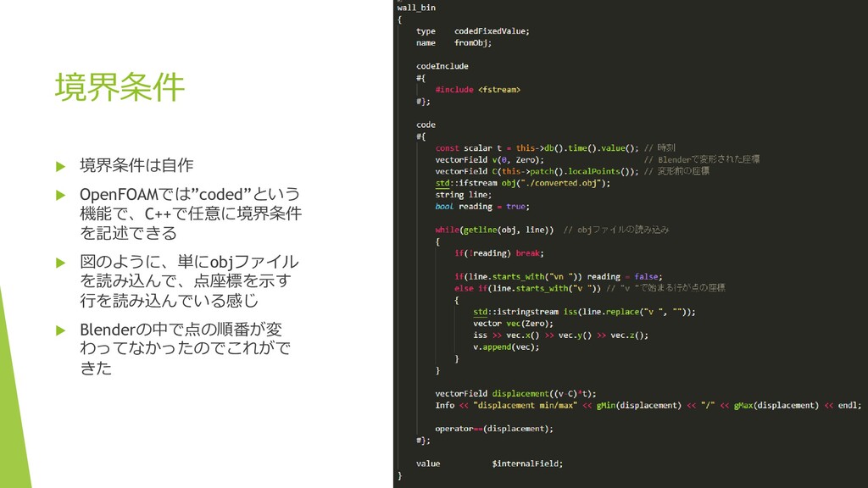This screenshot has width=868, height=488.
Task: Click the wall_bin line in the code
Action: tap(416, 8)
